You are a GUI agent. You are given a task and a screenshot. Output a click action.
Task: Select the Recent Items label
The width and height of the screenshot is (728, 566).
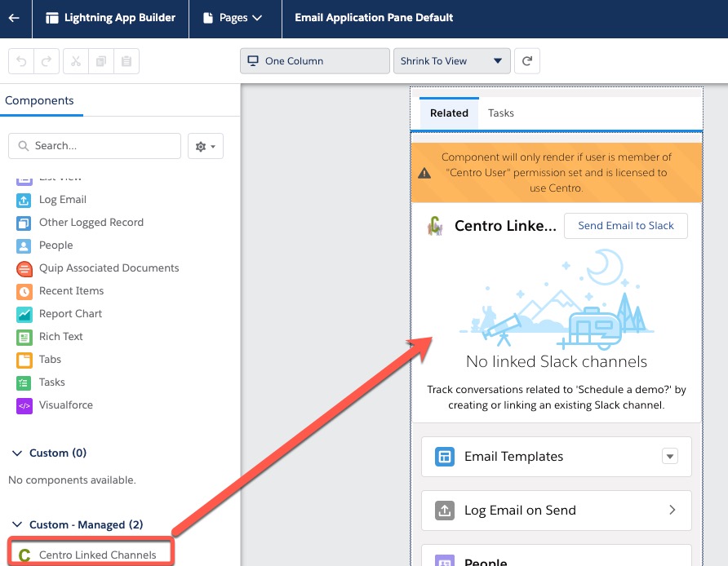[x=72, y=290]
